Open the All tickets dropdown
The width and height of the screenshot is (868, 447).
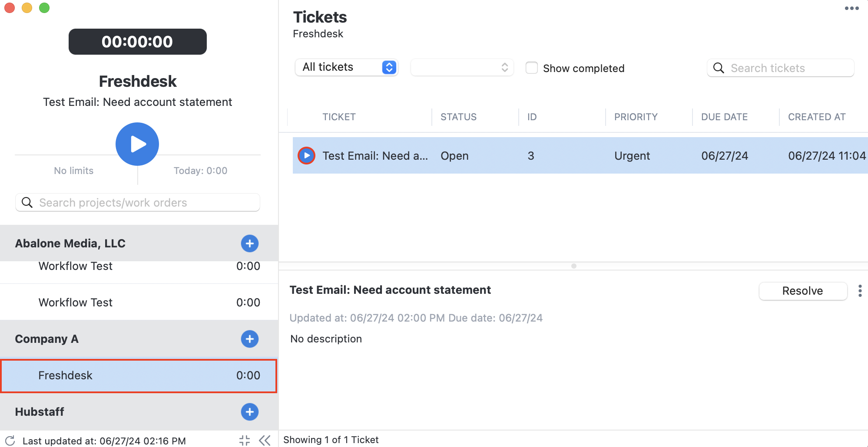346,67
